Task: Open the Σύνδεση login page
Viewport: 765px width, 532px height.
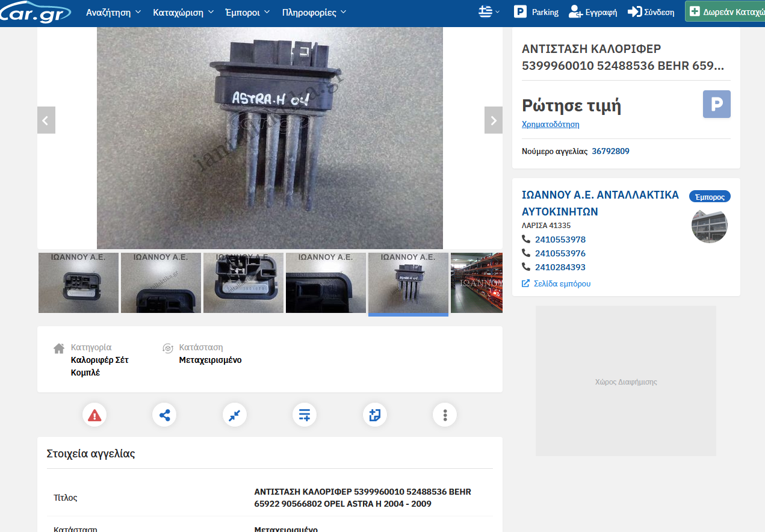Action: [651, 12]
